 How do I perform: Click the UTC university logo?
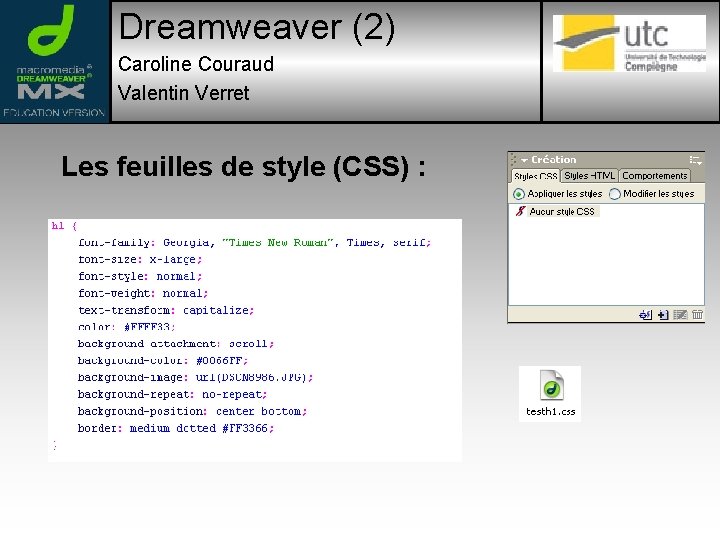629,43
